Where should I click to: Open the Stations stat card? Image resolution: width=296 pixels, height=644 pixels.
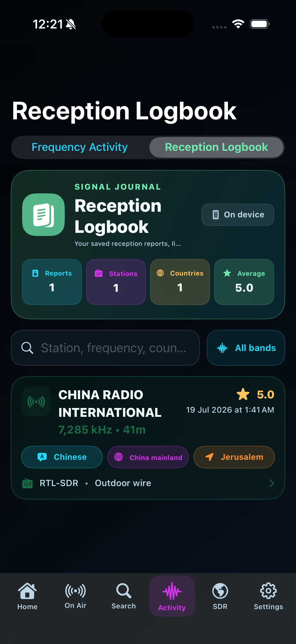116,282
